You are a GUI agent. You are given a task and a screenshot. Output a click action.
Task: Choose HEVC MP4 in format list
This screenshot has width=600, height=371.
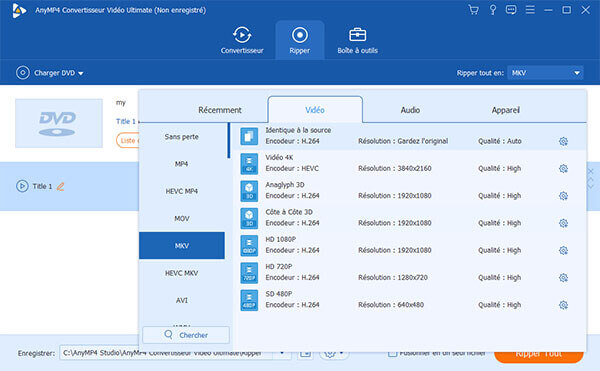[x=182, y=191]
